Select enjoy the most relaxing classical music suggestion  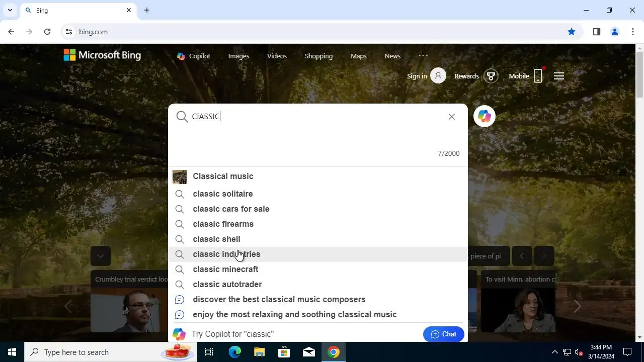[318, 314]
